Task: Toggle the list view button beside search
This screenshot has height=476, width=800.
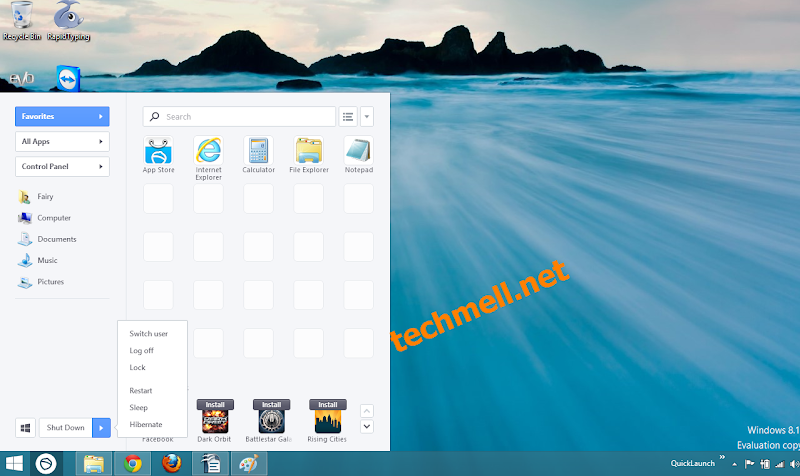Action: pos(348,117)
